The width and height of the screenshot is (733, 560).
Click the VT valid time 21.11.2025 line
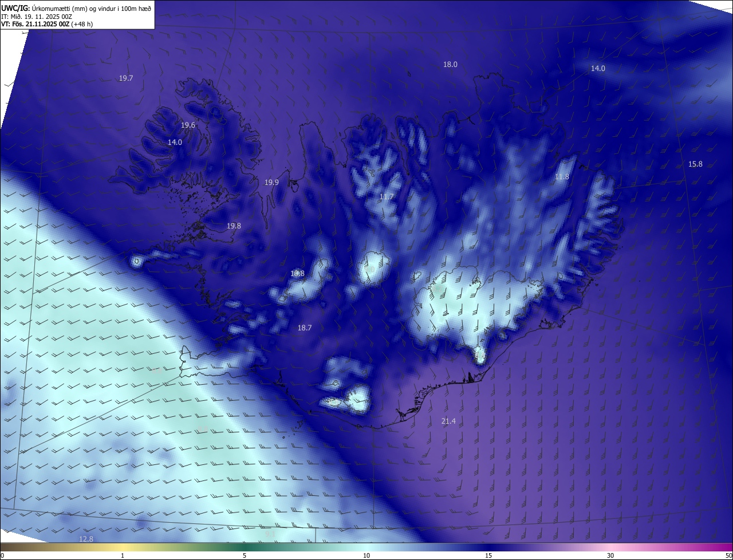tap(47, 24)
